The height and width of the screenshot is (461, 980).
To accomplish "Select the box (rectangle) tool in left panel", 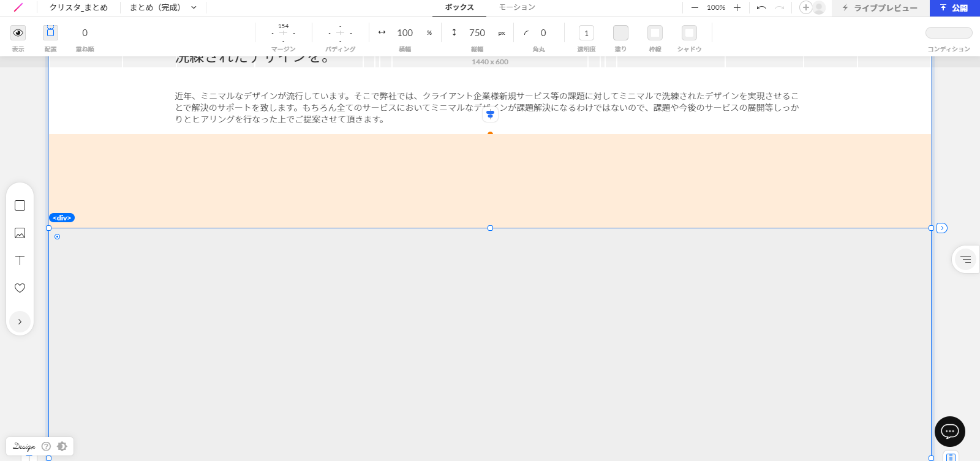I will pos(20,205).
